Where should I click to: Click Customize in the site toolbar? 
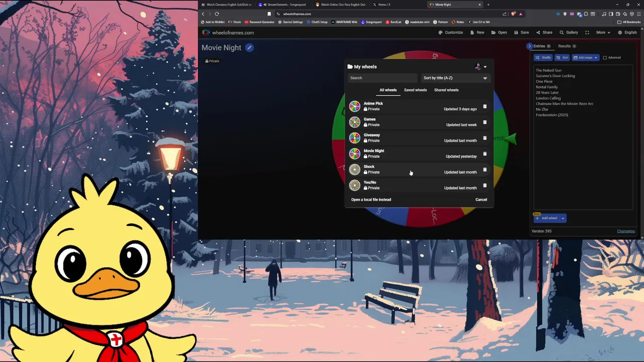point(450,33)
